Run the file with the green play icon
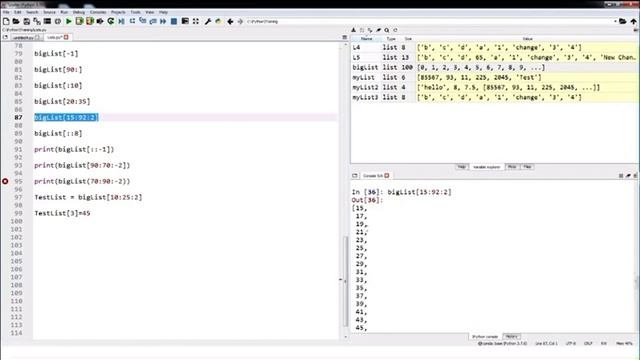The image size is (640, 360). point(69,21)
